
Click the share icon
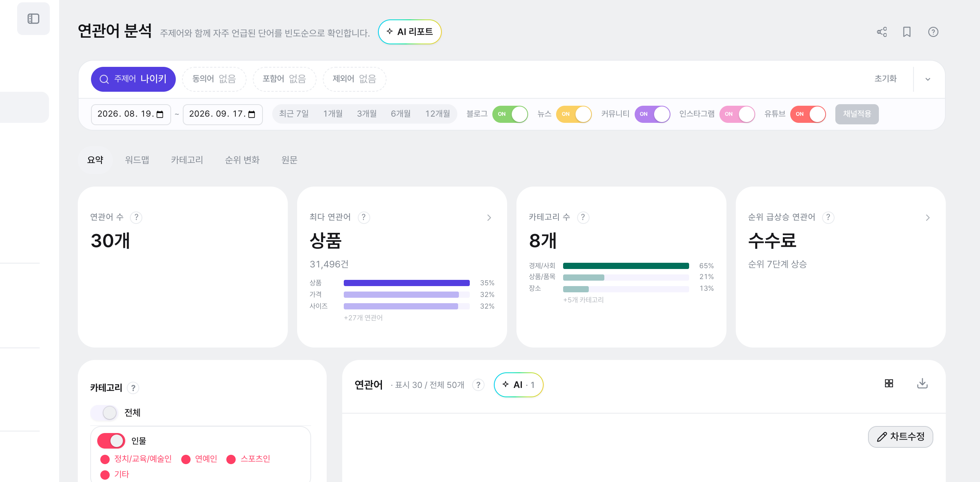[882, 32]
